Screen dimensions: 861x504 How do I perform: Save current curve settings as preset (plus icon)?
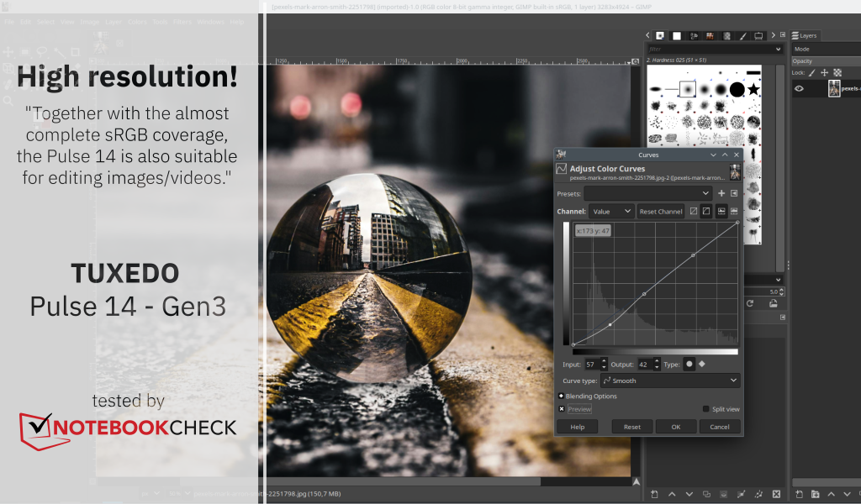point(721,193)
